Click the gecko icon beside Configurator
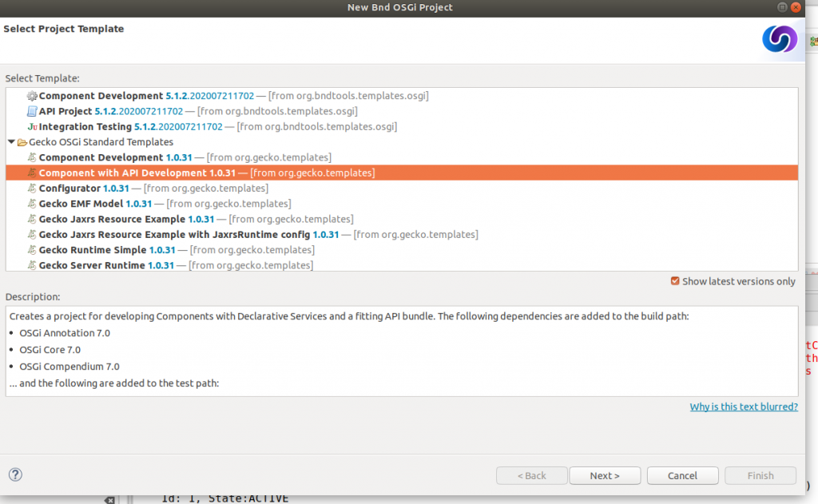Image resolution: width=818 pixels, height=504 pixels. pyautogui.click(x=32, y=189)
